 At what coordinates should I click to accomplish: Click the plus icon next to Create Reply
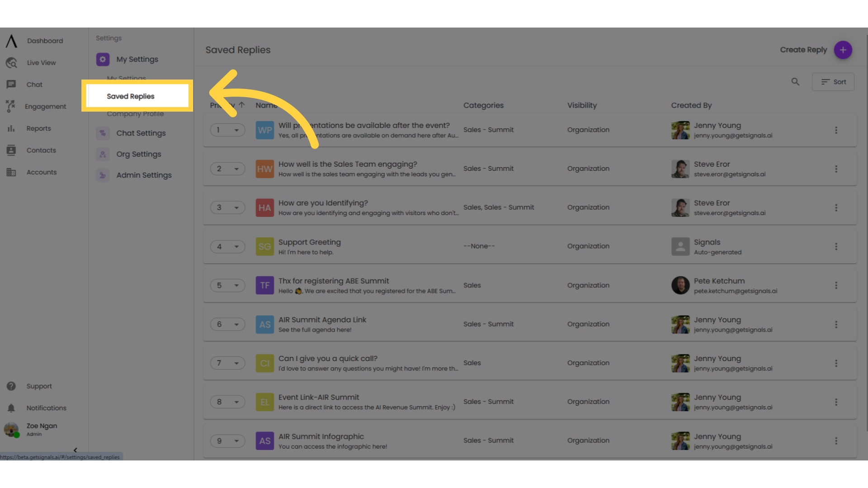[843, 50]
